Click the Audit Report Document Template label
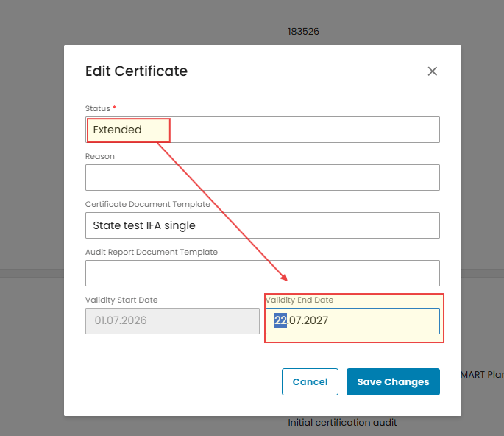The height and width of the screenshot is (436, 504). pyautogui.click(x=152, y=252)
